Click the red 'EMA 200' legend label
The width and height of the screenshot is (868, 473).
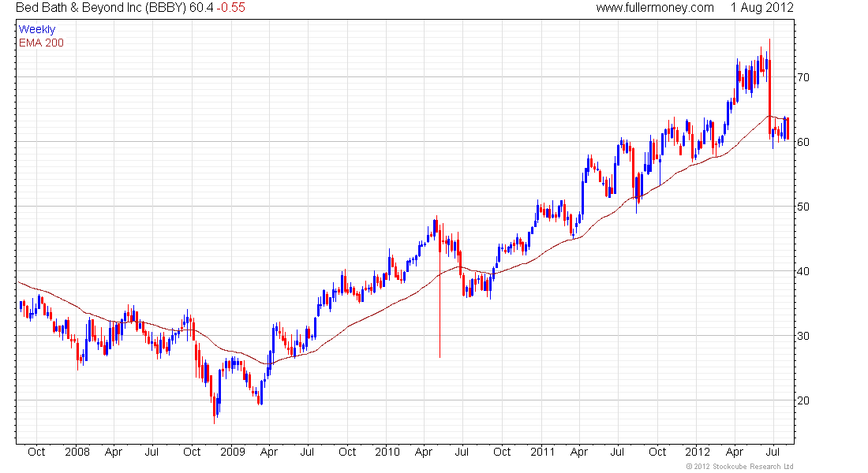(42, 43)
